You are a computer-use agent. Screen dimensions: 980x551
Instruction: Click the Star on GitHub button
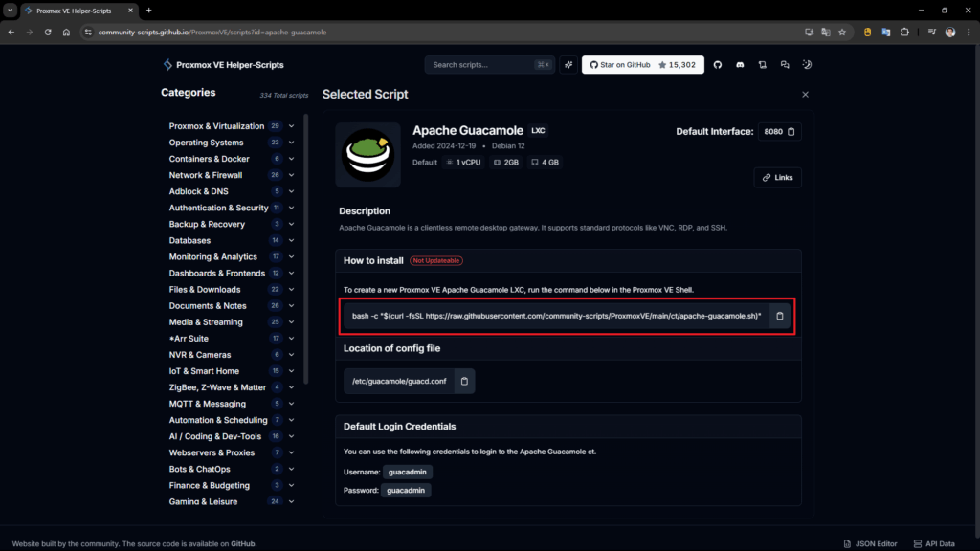pyautogui.click(x=643, y=65)
